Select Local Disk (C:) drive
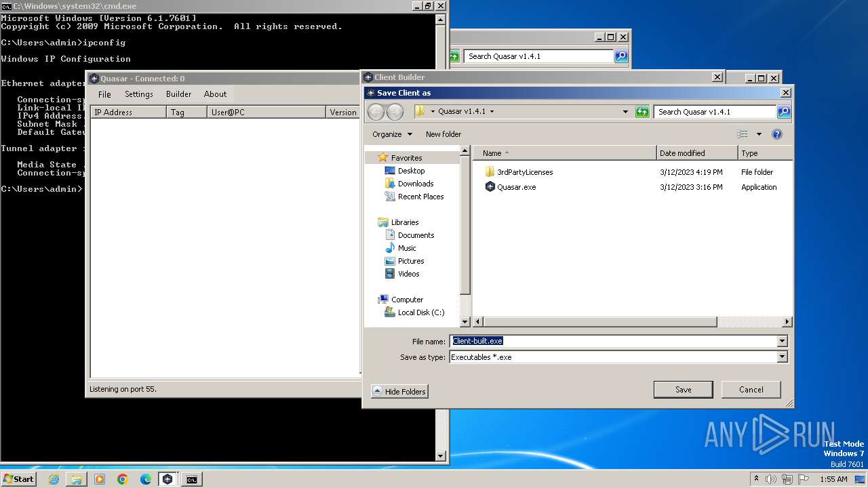This screenshot has width=868, height=488. click(420, 312)
